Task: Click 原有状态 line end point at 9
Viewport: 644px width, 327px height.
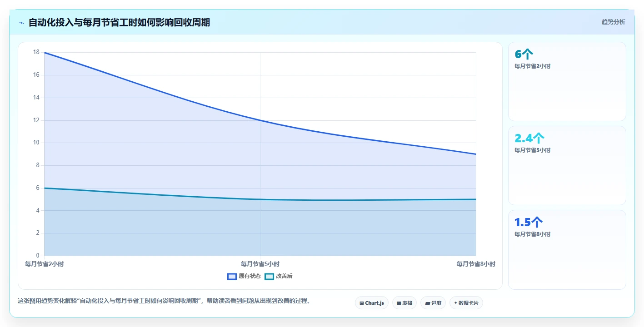Action: pyautogui.click(x=476, y=154)
